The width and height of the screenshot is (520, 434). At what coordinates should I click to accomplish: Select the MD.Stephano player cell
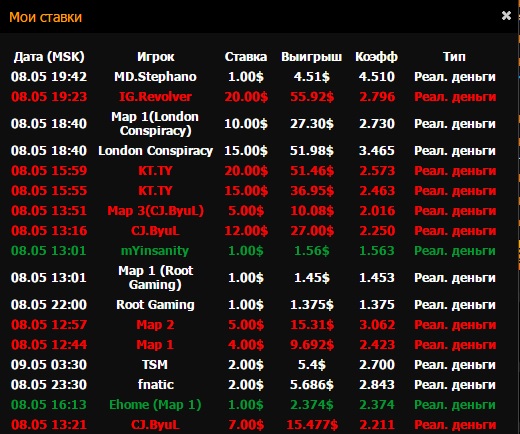pyautogui.click(x=155, y=77)
